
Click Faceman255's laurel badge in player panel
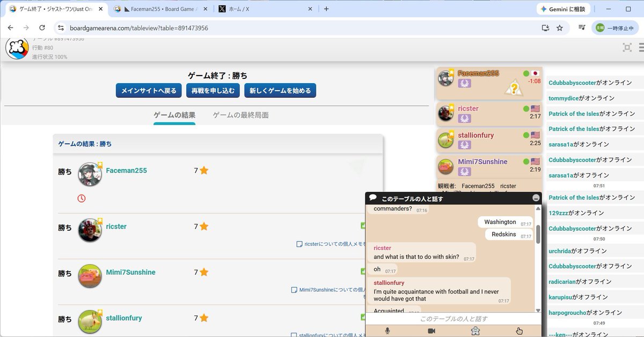pos(464,83)
